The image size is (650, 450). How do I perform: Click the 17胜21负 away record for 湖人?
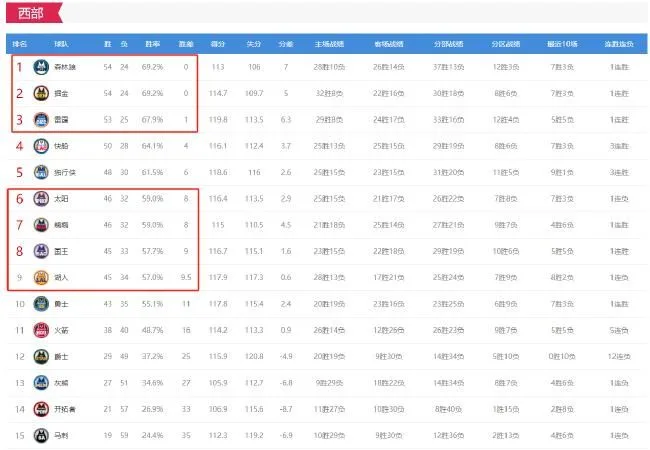coord(389,278)
